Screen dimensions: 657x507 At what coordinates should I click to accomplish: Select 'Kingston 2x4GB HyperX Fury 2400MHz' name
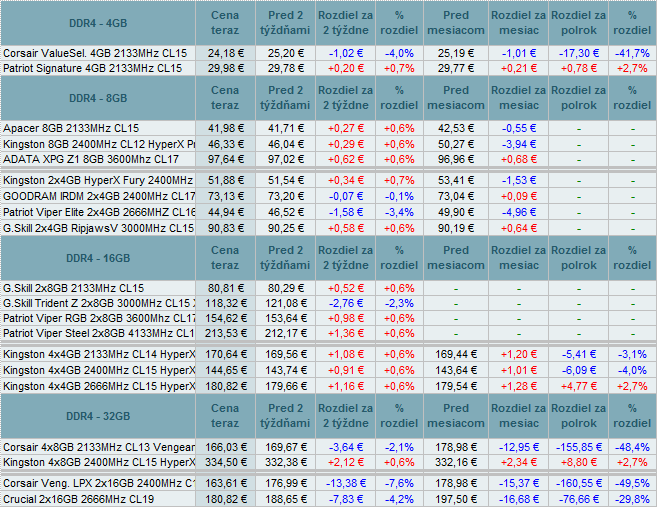point(98,180)
